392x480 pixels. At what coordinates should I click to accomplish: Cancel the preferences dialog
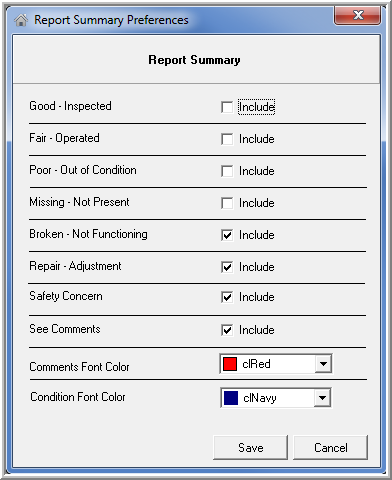(331, 447)
